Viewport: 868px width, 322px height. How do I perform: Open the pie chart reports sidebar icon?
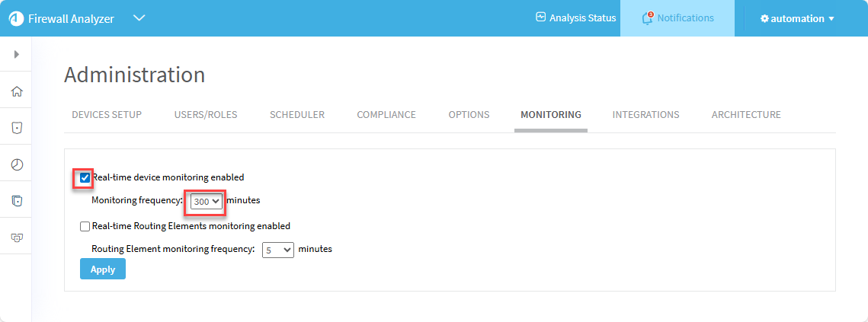[16, 164]
